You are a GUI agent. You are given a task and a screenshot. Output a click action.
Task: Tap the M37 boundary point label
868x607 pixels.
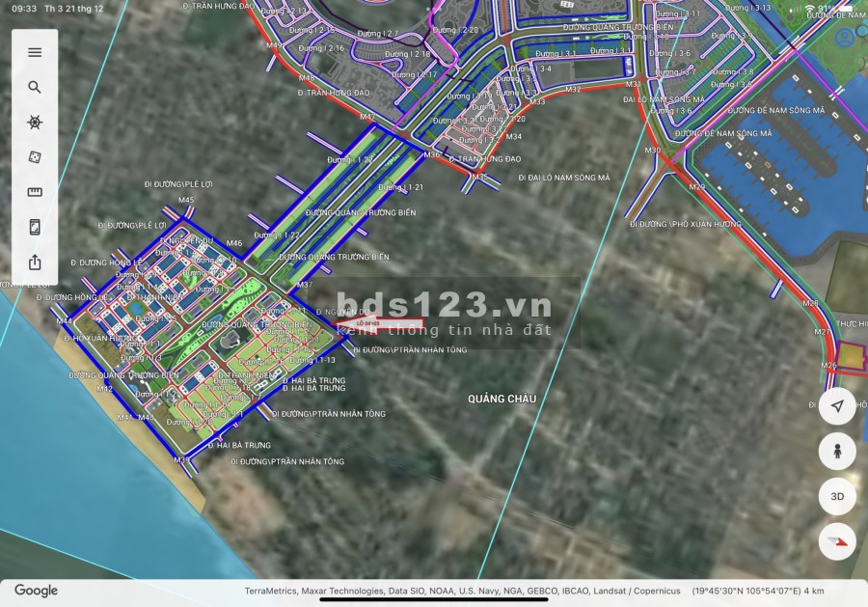(305, 285)
